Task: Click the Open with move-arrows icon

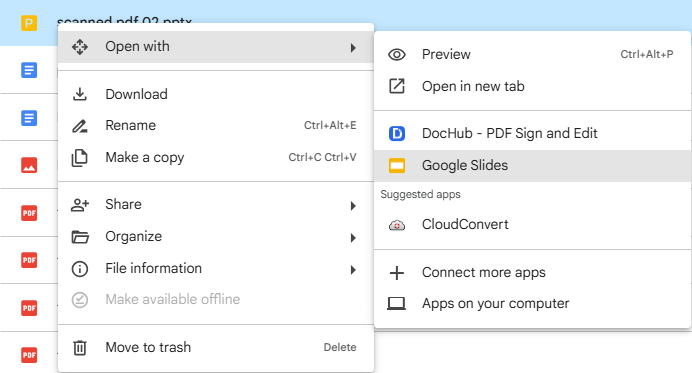Action: pos(80,47)
